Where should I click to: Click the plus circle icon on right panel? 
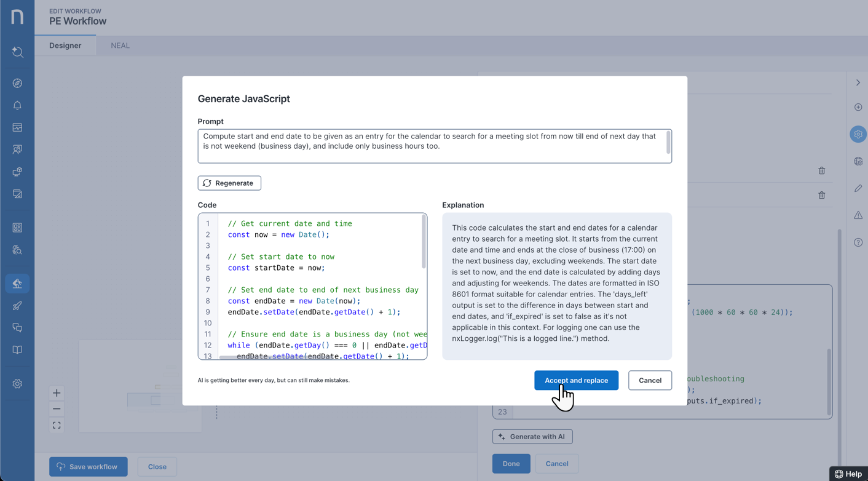point(858,107)
